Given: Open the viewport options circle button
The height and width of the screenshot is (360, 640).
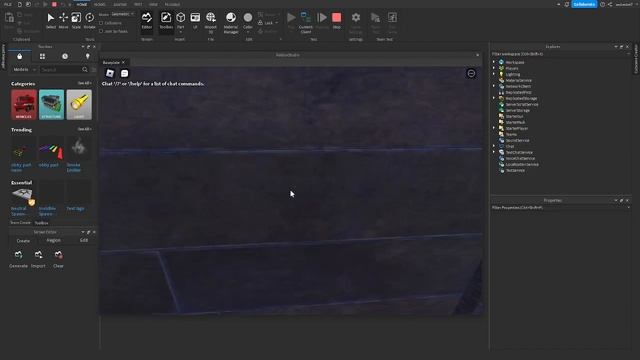Looking at the screenshot, I should 471,73.
